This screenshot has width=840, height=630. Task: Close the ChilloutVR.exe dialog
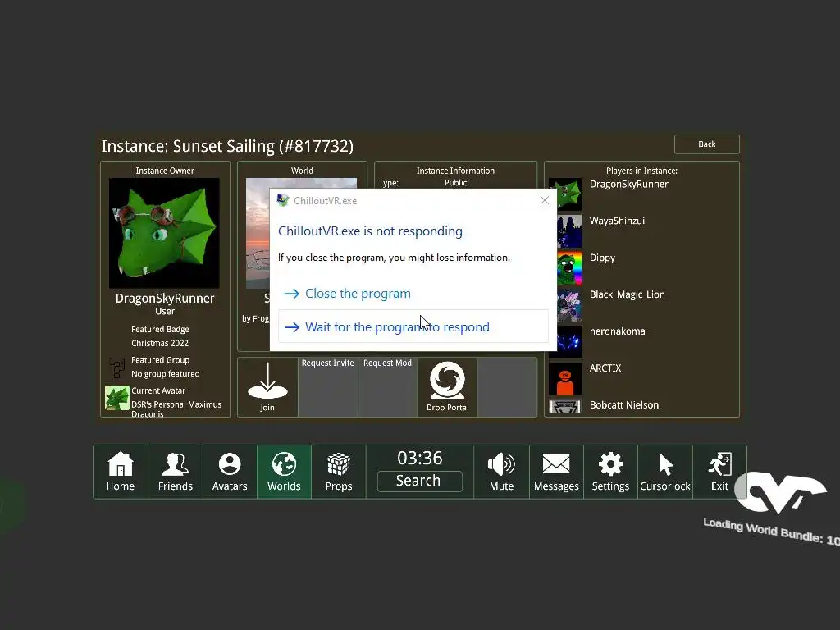pos(545,200)
